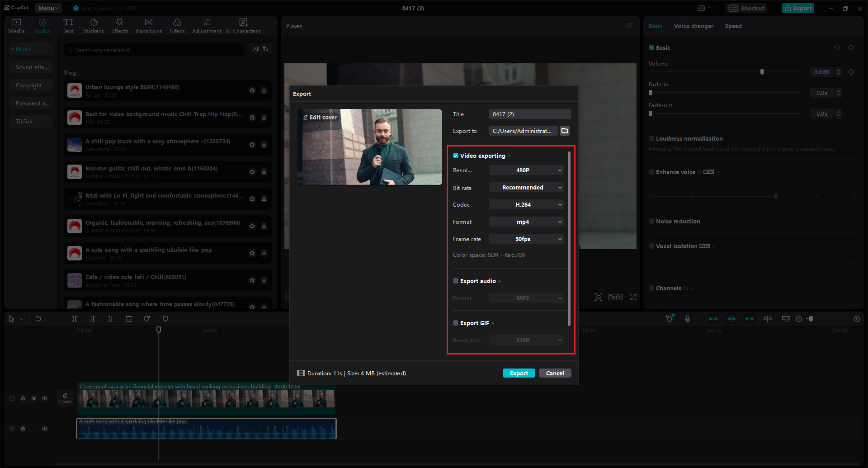This screenshot has width=868, height=468.
Task: Open the AI Characters panel
Action: pyautogui.click(x=243, y=26)
